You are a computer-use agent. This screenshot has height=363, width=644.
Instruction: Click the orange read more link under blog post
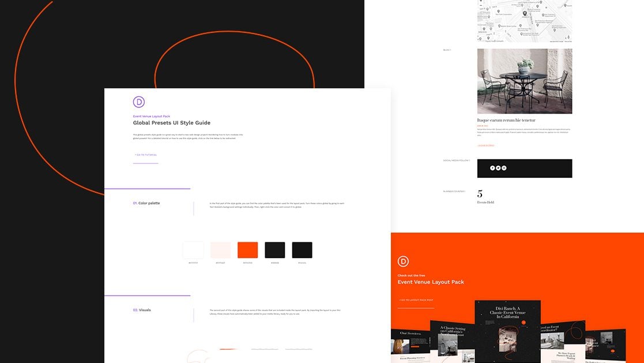(485, 145)
